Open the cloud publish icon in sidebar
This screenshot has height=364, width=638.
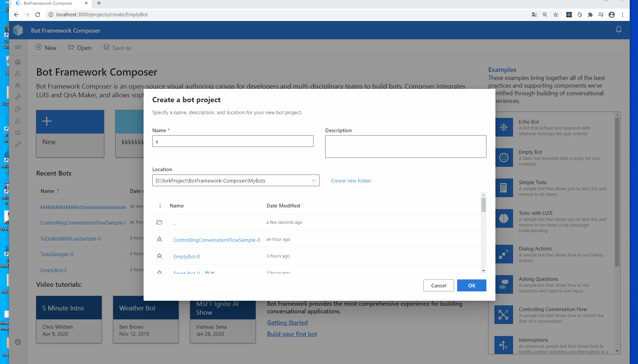tap(18, 133)
